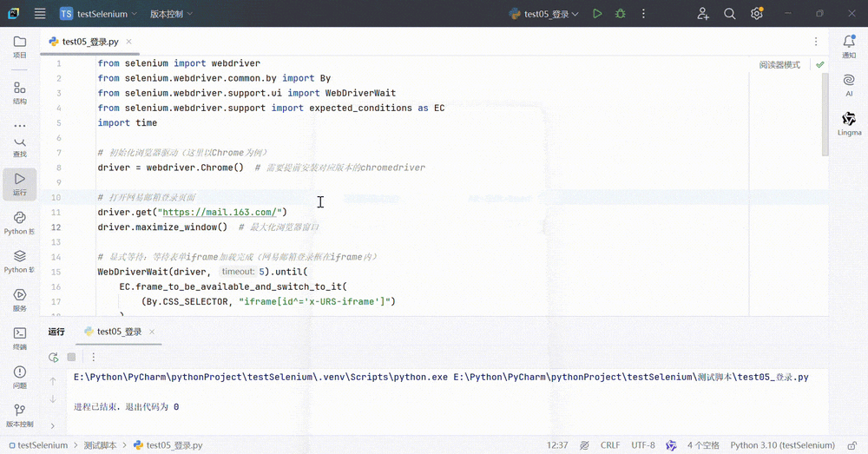Screen dimensions: 868x454
Task: Run the test05_登录 configuration with play button
Action: click(x=597, y=14)
